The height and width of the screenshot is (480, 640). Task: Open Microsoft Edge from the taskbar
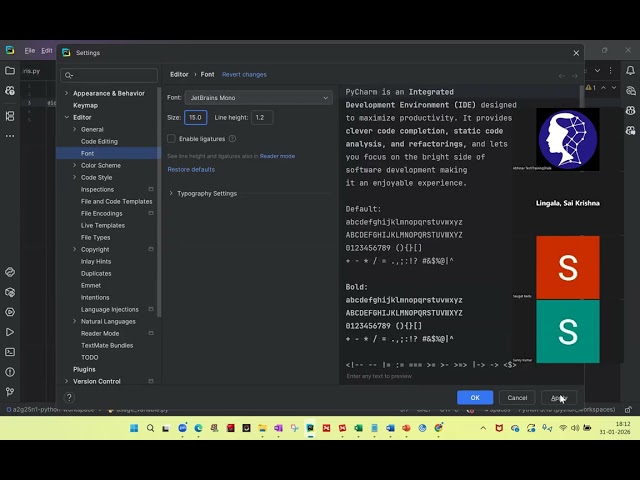pos(198,428)
